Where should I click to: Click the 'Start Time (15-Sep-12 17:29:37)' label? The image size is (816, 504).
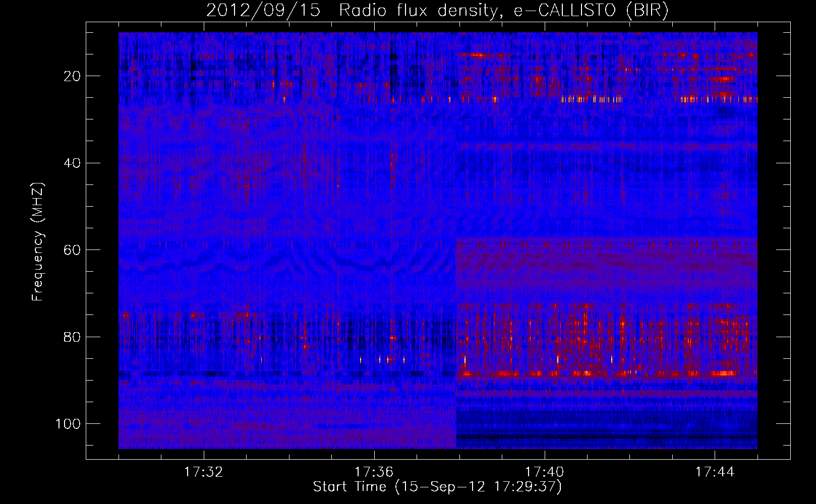pos(437,487)
